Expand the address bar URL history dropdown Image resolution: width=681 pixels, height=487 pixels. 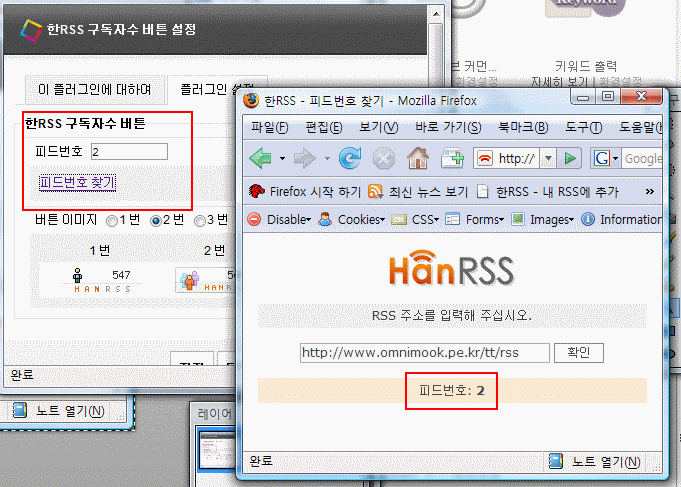pyautogui.click(x=549, y=159)
